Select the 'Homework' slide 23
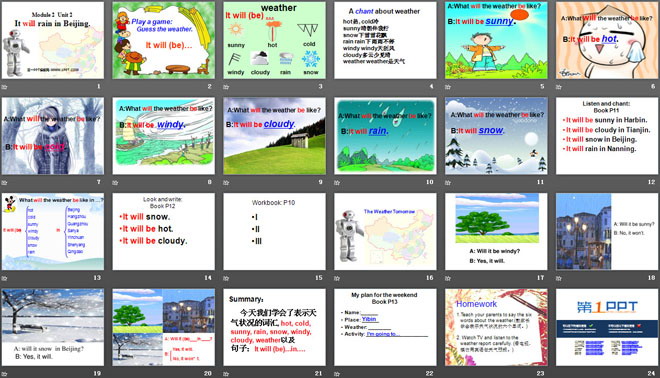Viewport: 660px width, 378px height. tap(496, 327)
